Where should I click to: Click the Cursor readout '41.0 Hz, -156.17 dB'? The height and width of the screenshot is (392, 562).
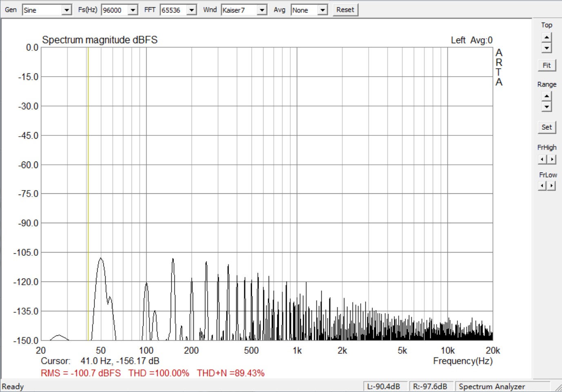120,361
